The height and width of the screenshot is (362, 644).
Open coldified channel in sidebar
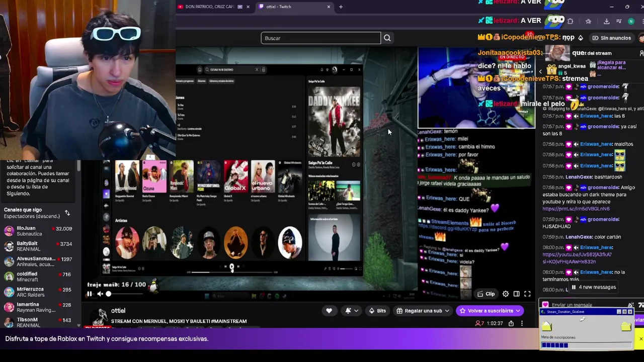(x=38, y=277)
